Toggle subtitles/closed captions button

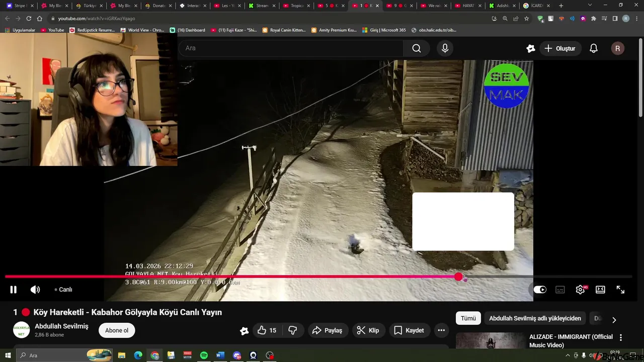pyautogui.click(x=560, y=290)
